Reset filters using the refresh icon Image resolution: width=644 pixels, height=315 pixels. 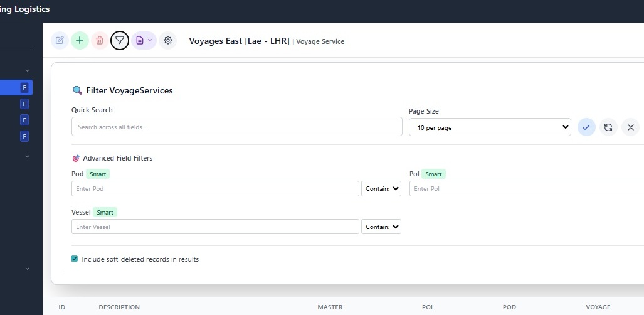(x=608, y=127)
